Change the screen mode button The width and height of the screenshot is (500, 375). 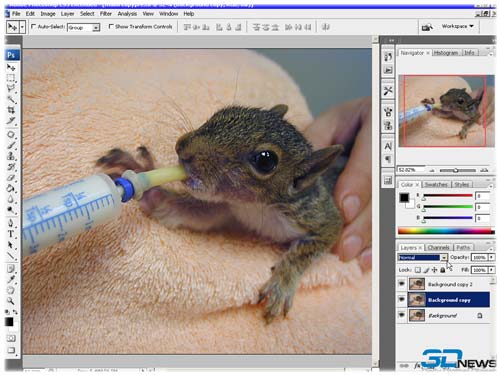tap(11, 350)
